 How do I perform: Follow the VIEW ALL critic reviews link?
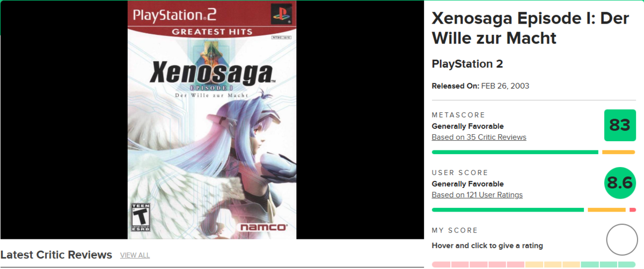tap(135, 255)
